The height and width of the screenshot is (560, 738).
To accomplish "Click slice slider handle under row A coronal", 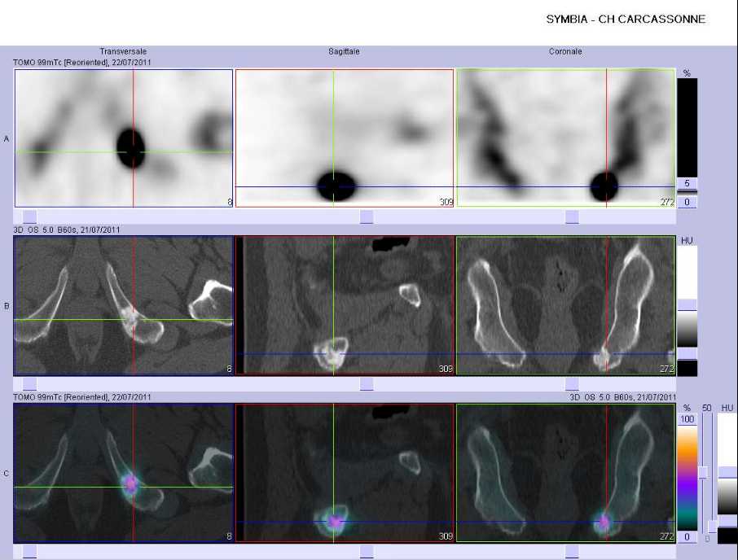I will (572, 217).
